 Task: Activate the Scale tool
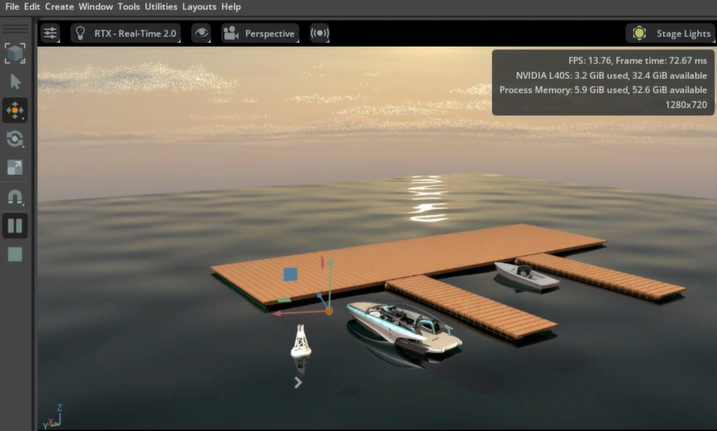[x=15, y=167]
